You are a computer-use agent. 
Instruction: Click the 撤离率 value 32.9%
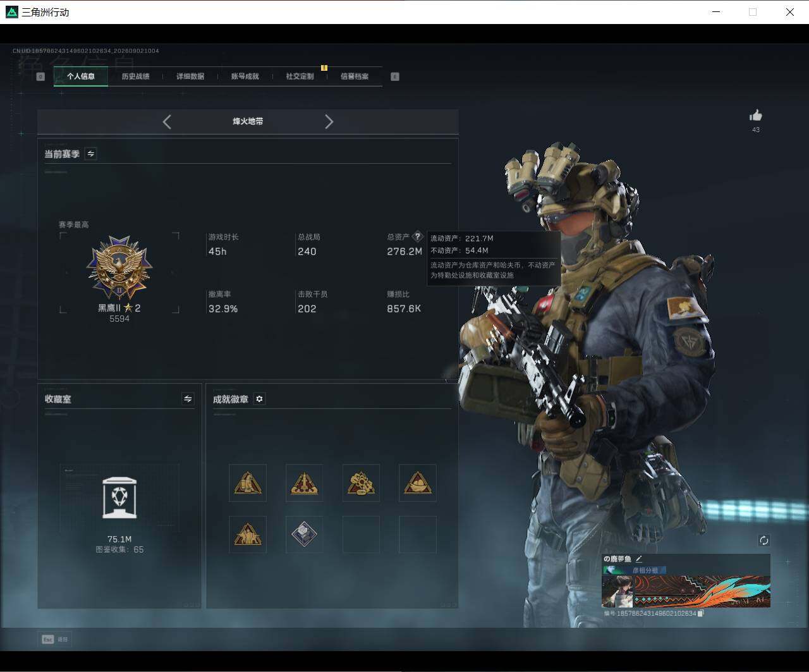(x=223, y=309)
